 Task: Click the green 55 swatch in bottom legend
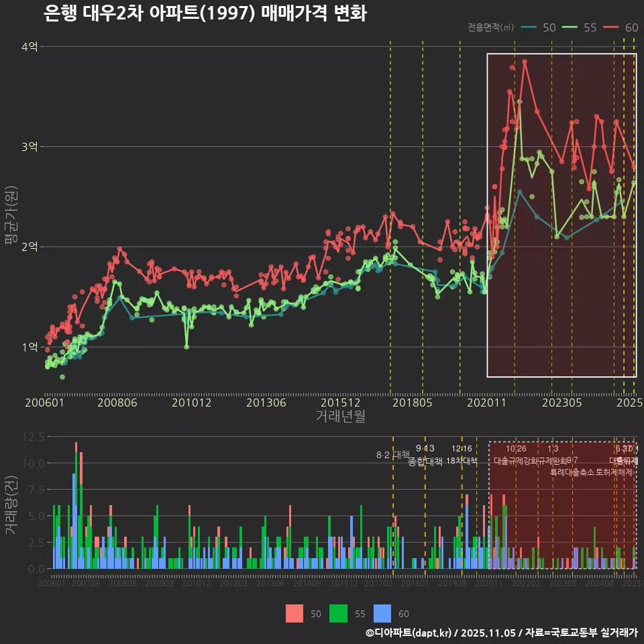(x=339, y=613)
